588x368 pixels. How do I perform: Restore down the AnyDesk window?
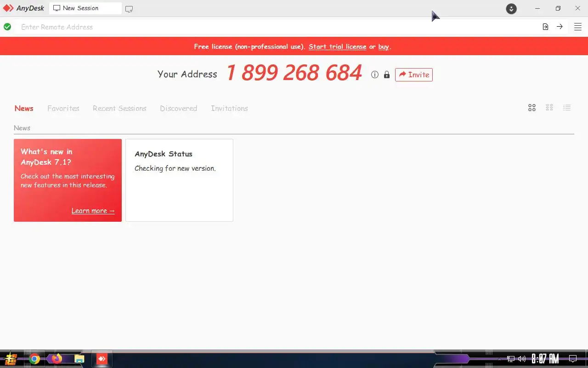tap(558, 8)
